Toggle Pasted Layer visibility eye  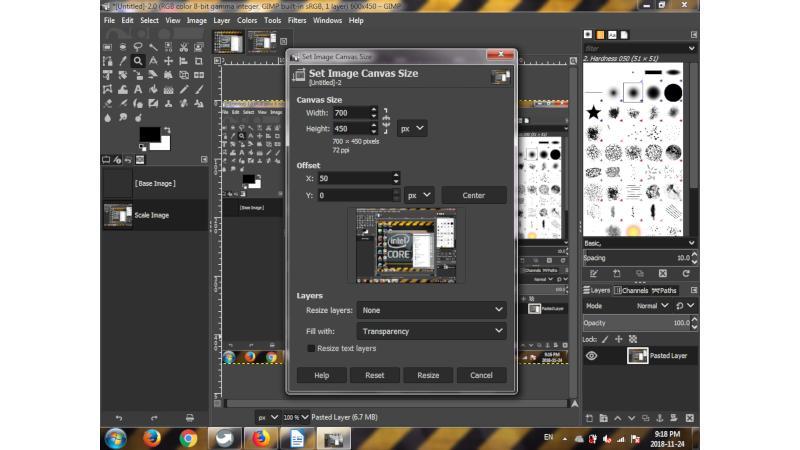click(592, 356)
